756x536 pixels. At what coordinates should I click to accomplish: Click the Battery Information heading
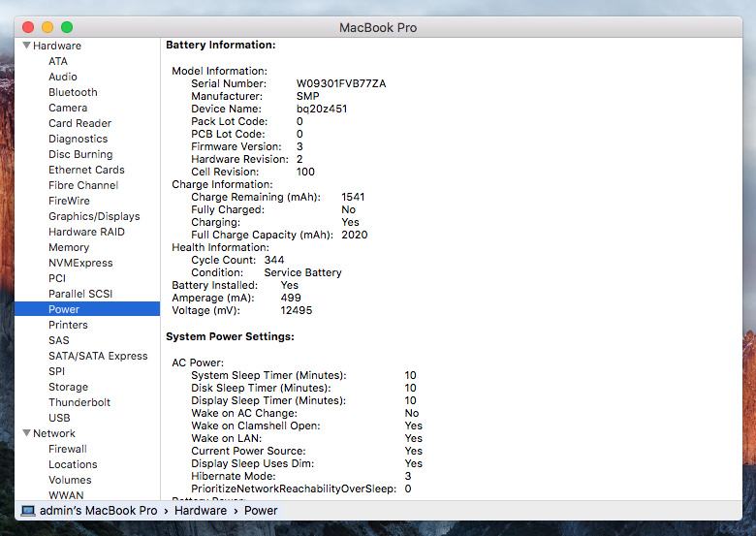pos(221,45)
